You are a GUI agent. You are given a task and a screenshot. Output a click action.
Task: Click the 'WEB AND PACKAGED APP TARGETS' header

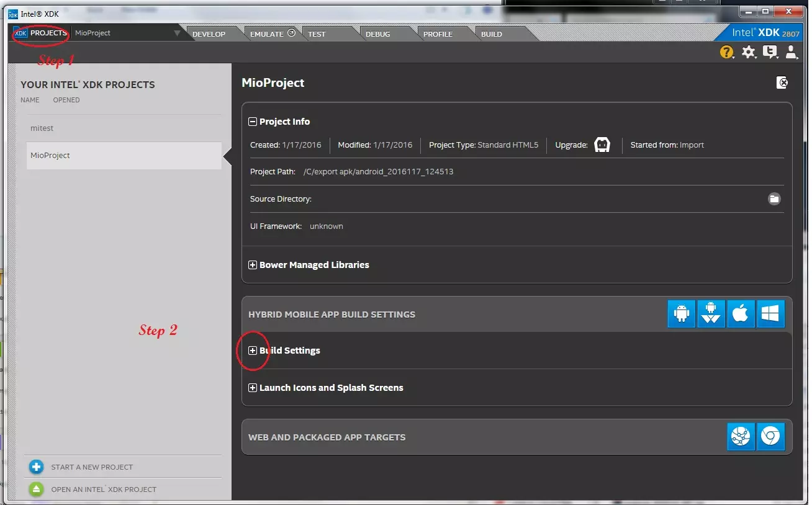coord(327,437)
